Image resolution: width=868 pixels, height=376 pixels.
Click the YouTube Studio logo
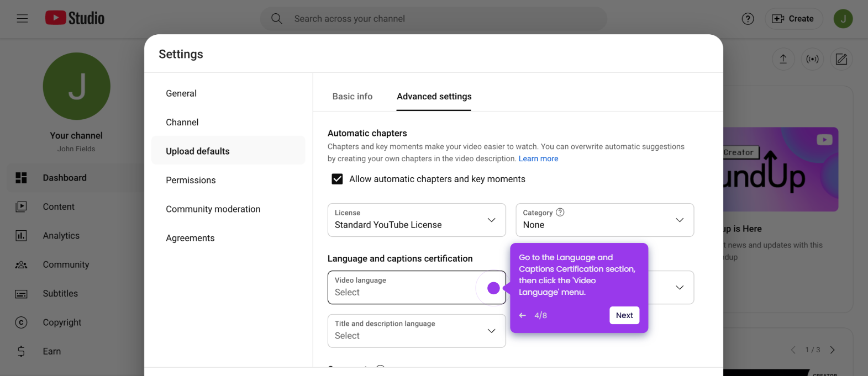[x=75, y=18]
